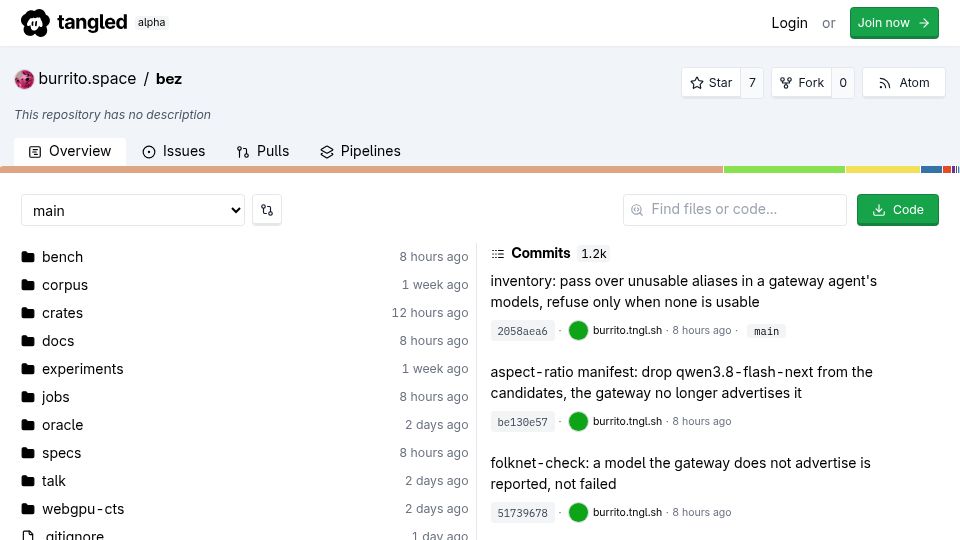Open the crates folder name
Image resolution: width=960 pixels, height=540 pixels.
(62, 313)
